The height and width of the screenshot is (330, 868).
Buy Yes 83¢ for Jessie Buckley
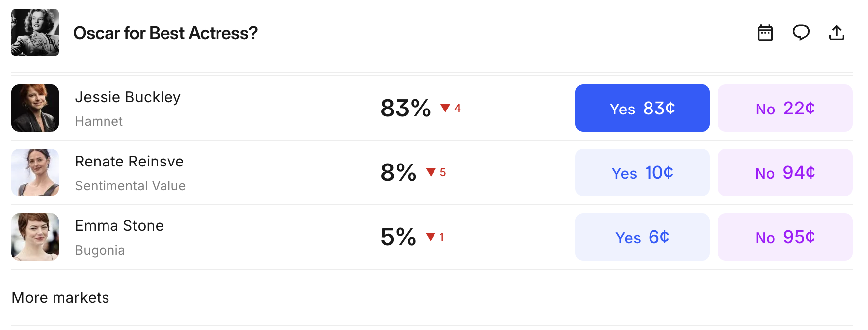coord(642,108)
